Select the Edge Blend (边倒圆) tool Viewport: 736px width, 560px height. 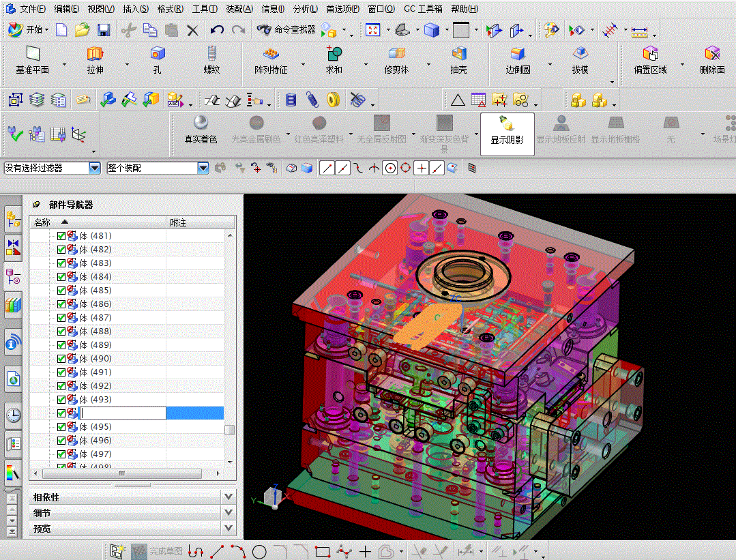click(x=518, y=59)
